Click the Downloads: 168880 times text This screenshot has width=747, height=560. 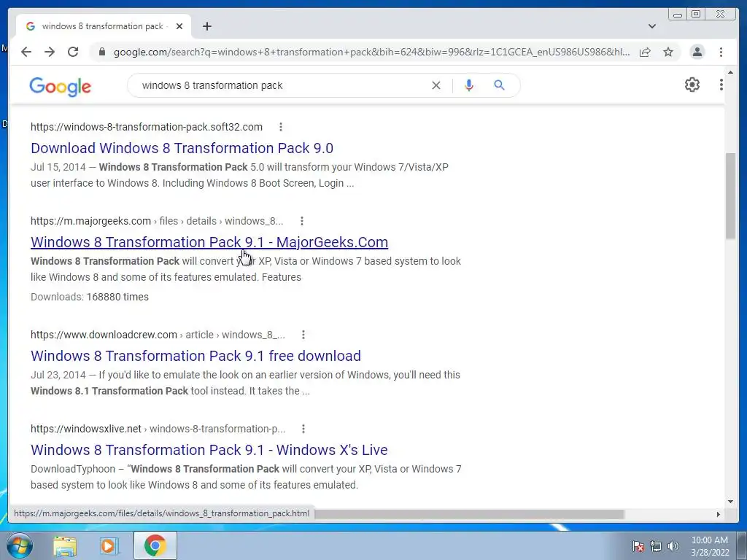pos(90,297)
